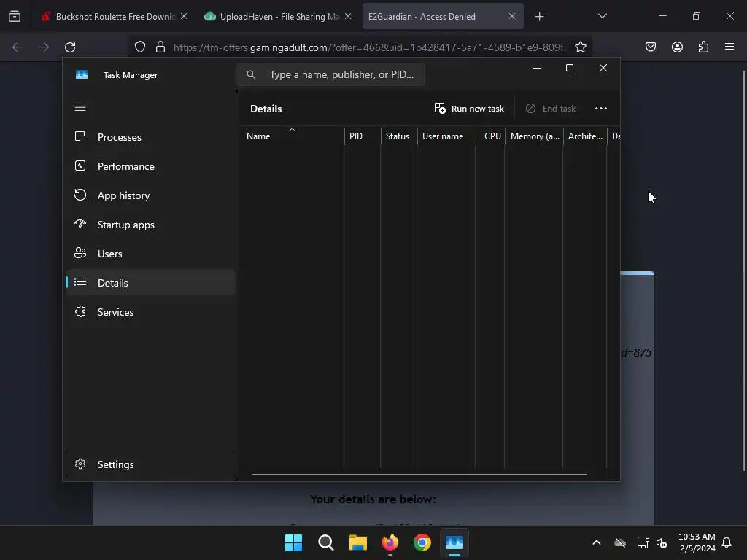
Task: Reload the current page in Firefox
Action: 70,47
